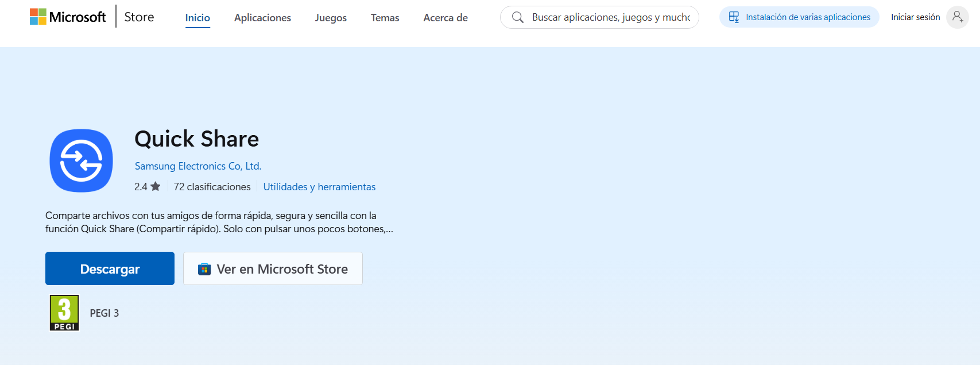
Task: Open Samsung Electronics Co, Ltd. publisher link
Action: (x=198, y=166)
